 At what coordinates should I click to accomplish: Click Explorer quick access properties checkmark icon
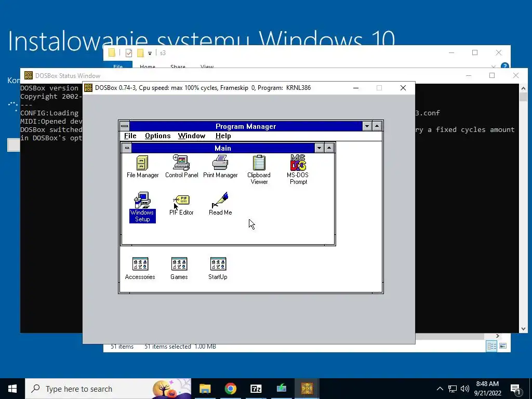pyautogui.click(x=129, y=53)
